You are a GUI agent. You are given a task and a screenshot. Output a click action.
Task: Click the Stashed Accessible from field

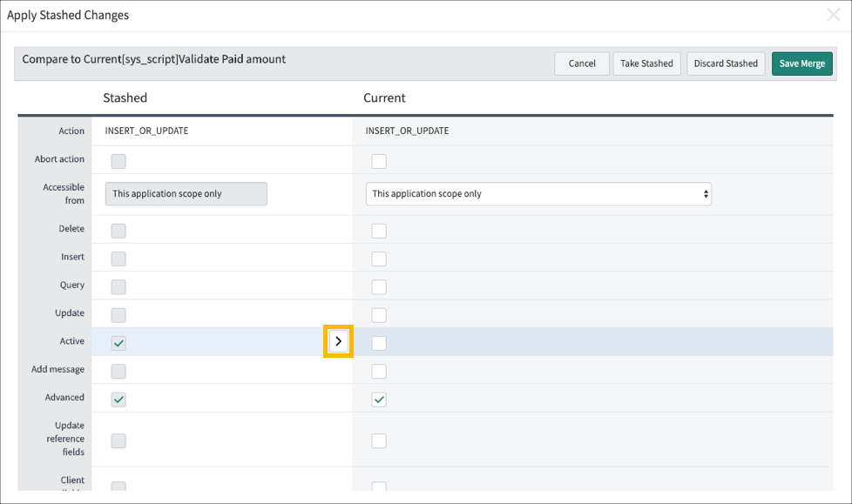tap(186, 193)
